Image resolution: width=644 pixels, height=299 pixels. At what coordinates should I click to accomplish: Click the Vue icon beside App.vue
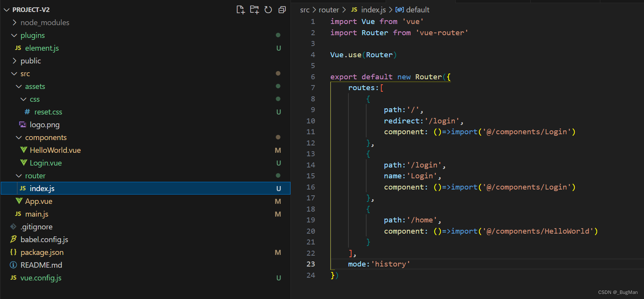19,201
